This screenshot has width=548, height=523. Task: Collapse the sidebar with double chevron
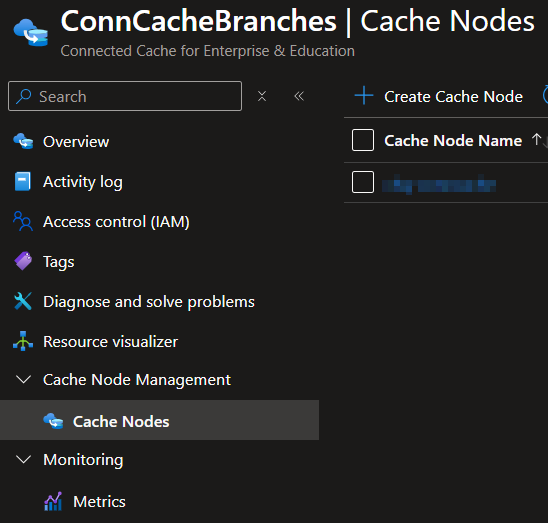299,96
